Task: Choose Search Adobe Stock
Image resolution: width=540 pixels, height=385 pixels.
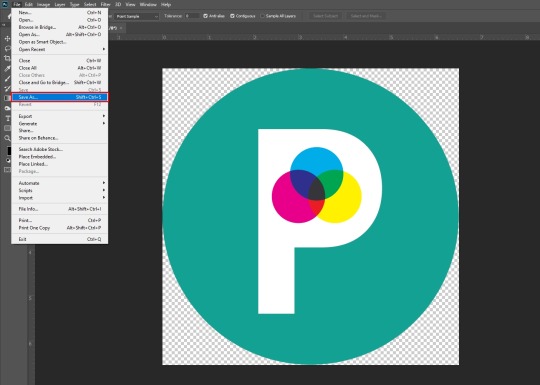Action: click(x=60, y=149)
